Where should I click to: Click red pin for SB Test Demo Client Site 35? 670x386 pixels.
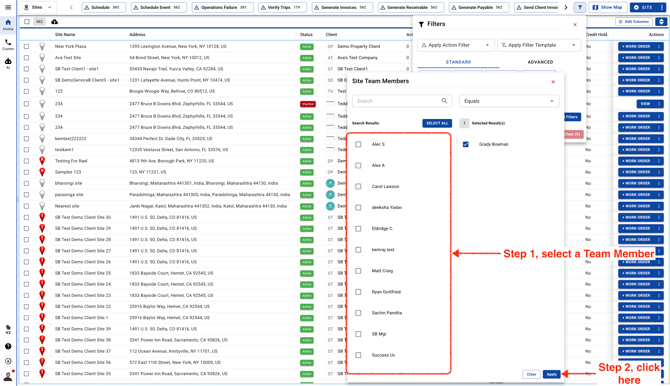click(x=42, y=373)
